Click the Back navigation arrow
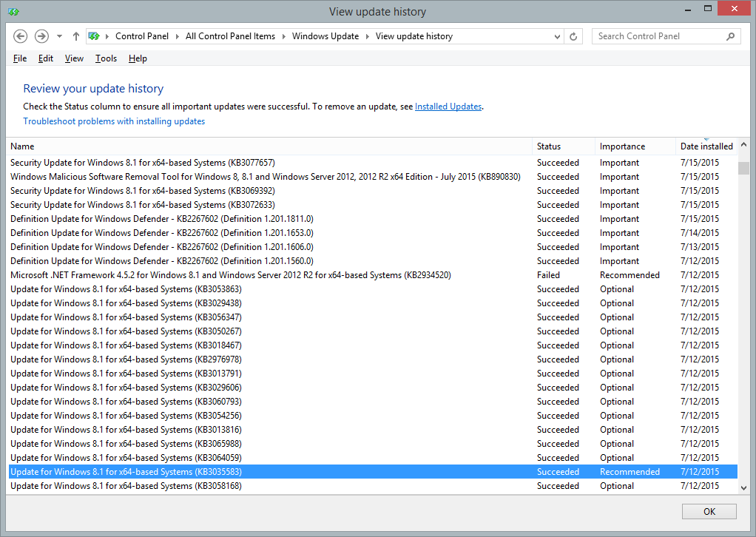Viewport: 756px width, 537px height. [x=21, y=36]
